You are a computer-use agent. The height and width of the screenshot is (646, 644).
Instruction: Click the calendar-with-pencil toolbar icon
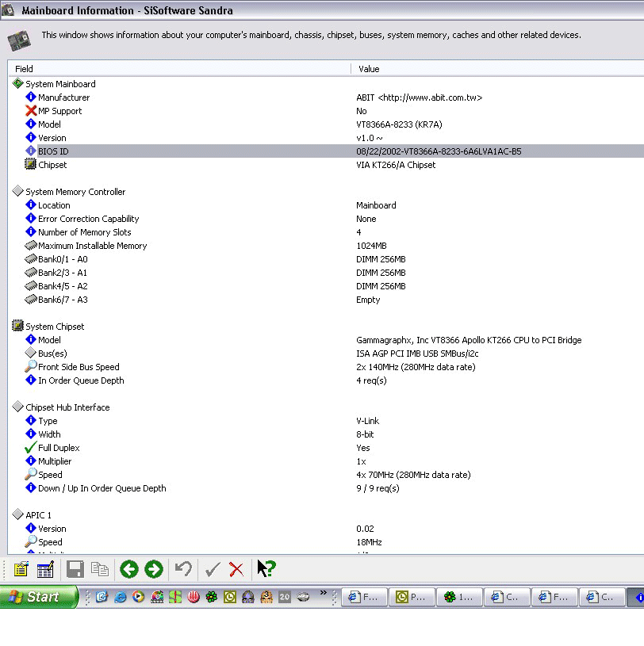(45, 569)
